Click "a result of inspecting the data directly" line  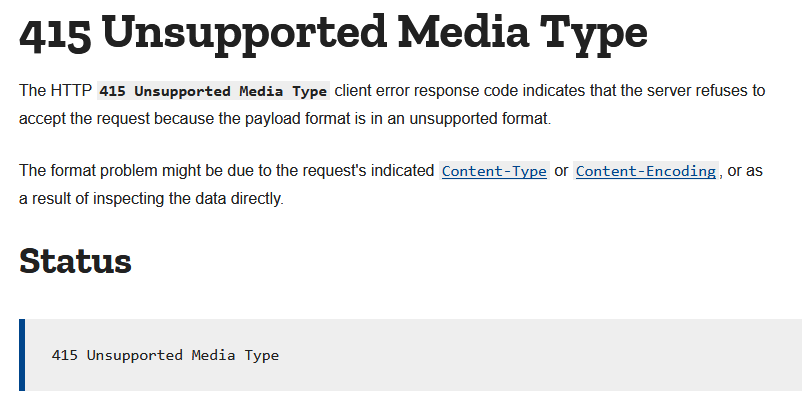click(x=152, y=199)
